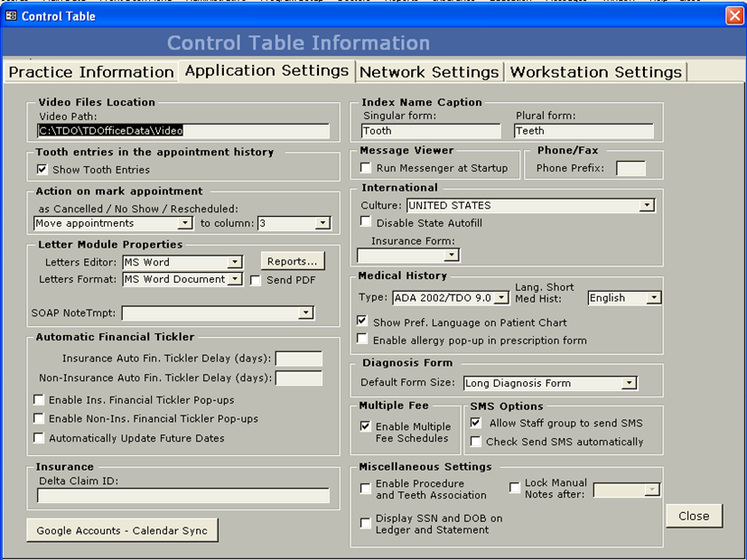Click the Control Table window title icon
The height and width of the screenshot is (560, 747).
point(11,15)
